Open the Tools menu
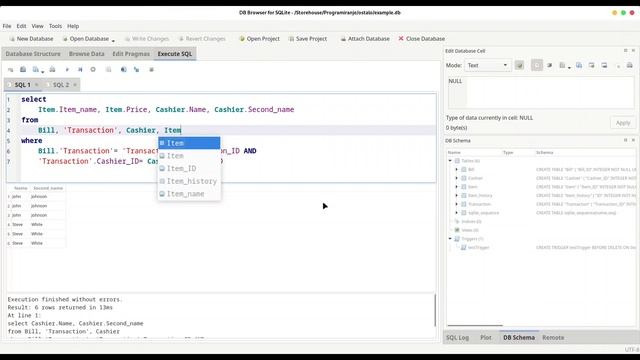Viewport: 640px width, 360px height. (56, 26)
